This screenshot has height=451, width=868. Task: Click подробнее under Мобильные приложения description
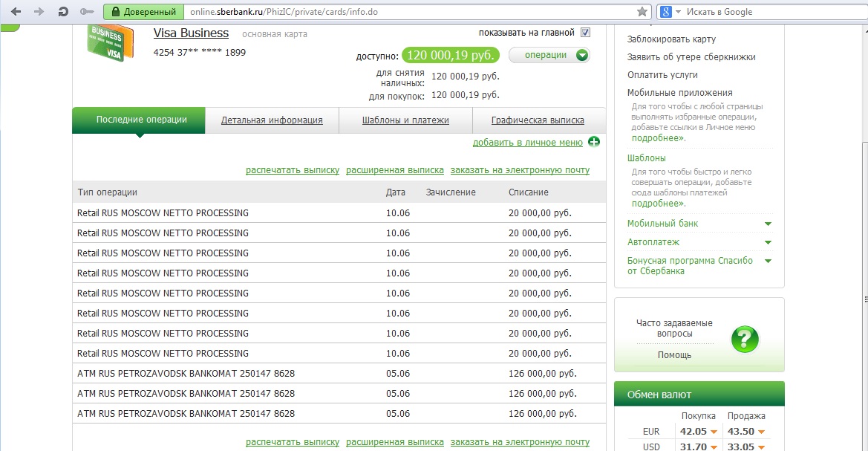pyautogui.click(x=658, y=138)
